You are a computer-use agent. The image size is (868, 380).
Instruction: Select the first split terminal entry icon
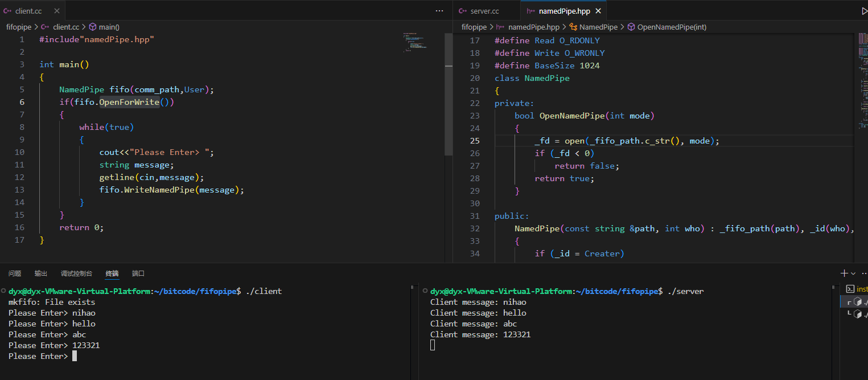tap(858, 302)
